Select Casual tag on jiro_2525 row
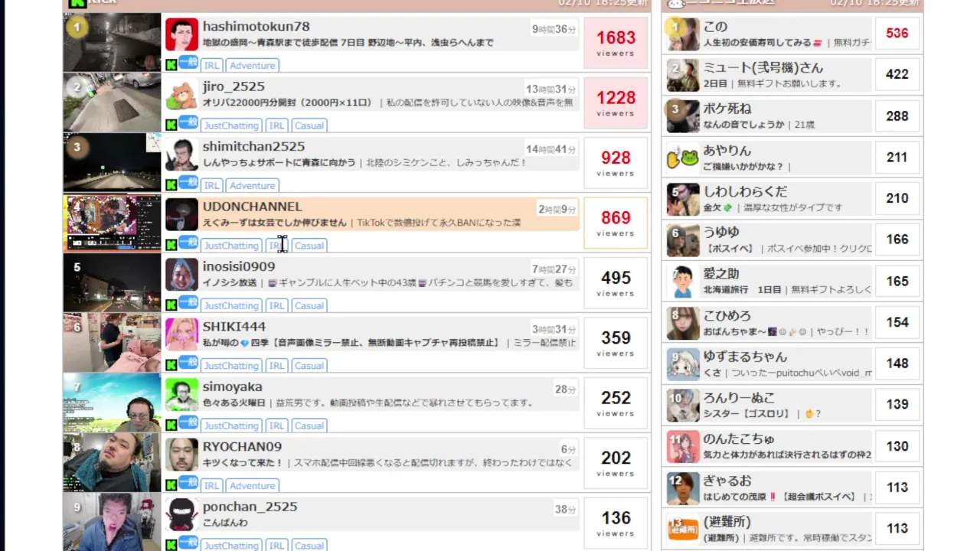The height and width of the screenshot is (551, 980). 309,126
